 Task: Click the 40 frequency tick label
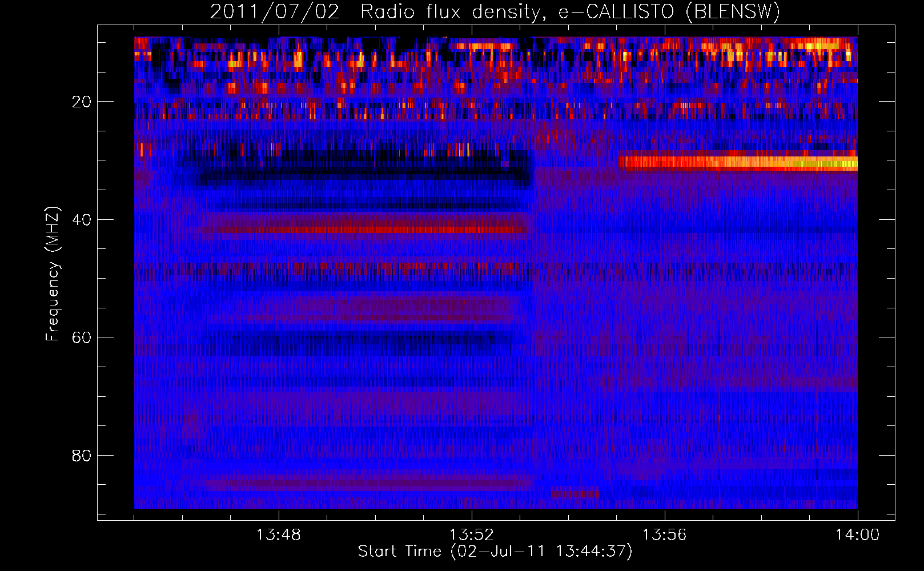(82, 219)
